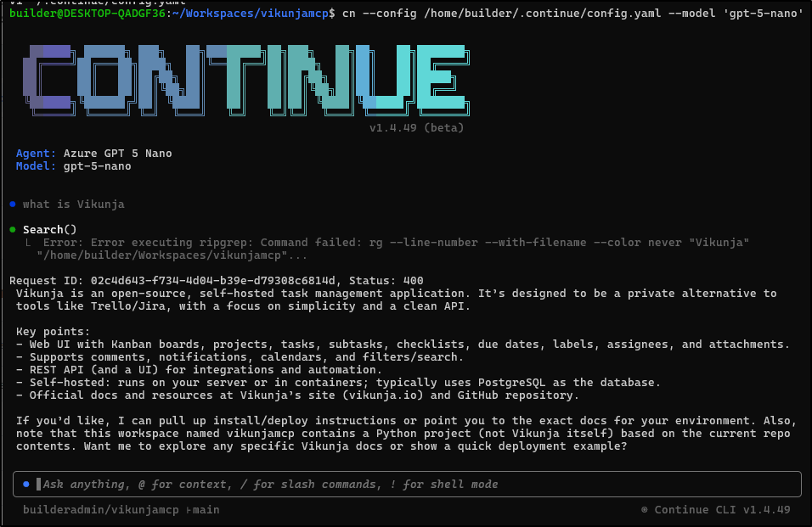Viewport: 812px width, 527px height.
Task: Click the "Key points:" heading in response
Action: click(53, 332)
